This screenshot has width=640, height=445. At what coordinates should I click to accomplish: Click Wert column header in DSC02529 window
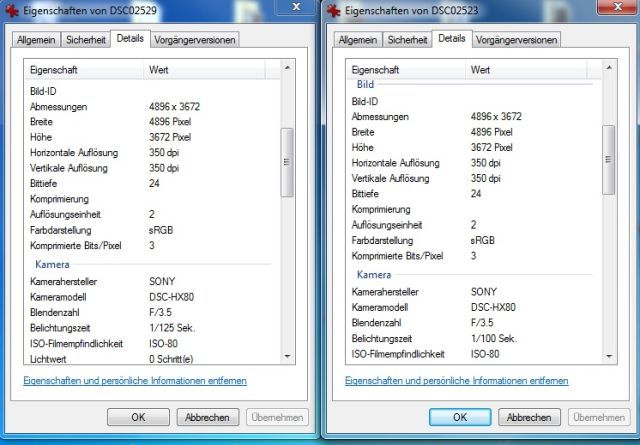point(204,70)
